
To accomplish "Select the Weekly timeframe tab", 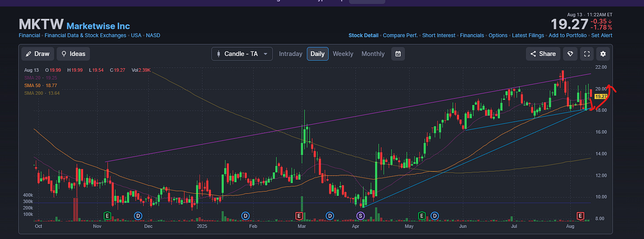I will coord(343,54).
